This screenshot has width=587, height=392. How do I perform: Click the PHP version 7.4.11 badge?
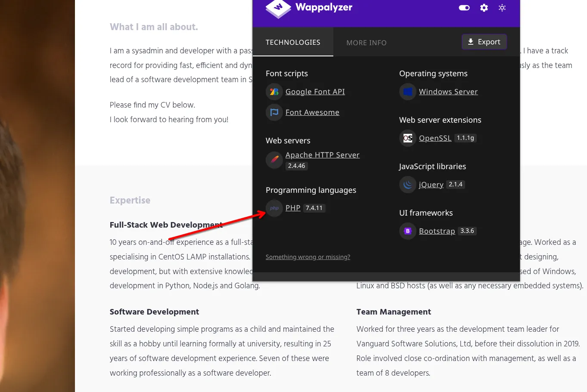pyautogui.click(x=314, y=208)
